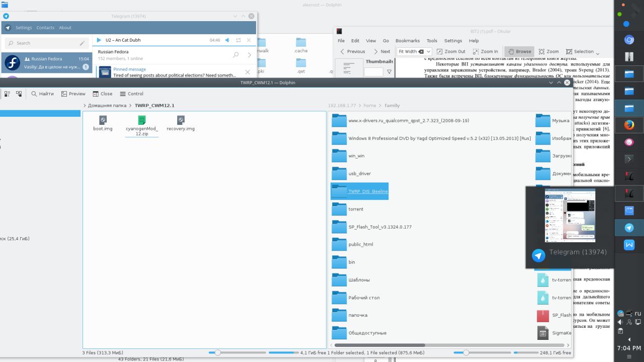Click volume icon in system tray
The image size is (644, 362).
(620, 322)
